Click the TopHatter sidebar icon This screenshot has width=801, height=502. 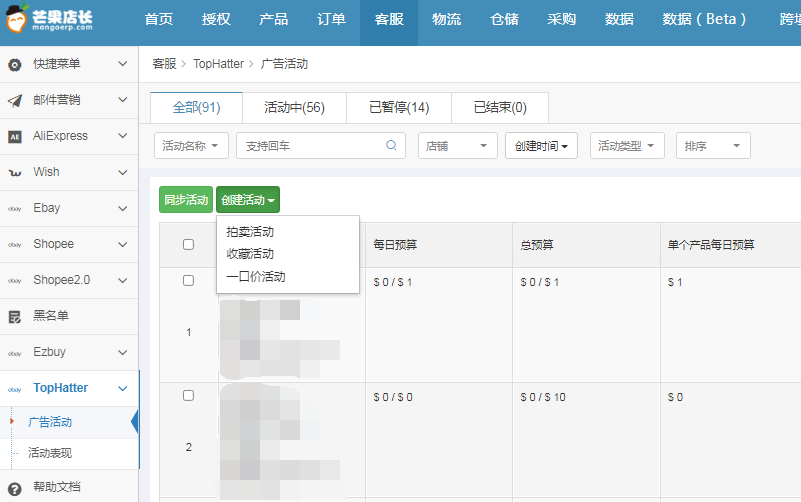click(15, 390)
